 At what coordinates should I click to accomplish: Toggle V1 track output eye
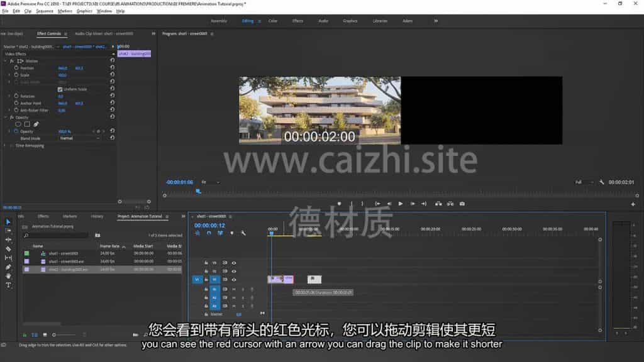pyautogui.click(x=234, y=280)
